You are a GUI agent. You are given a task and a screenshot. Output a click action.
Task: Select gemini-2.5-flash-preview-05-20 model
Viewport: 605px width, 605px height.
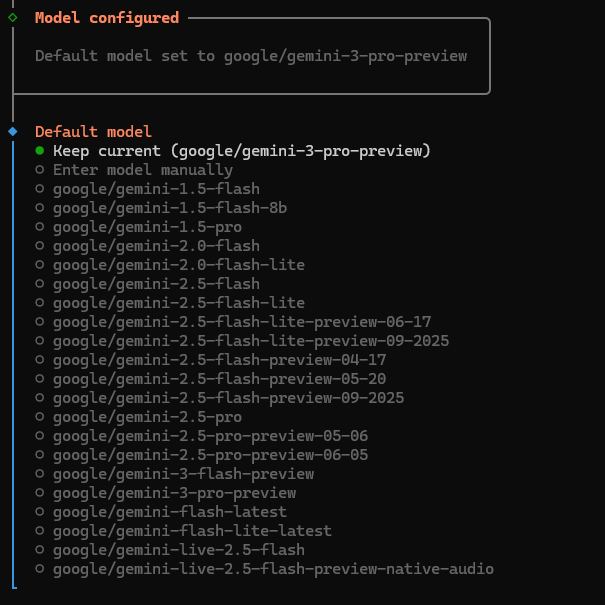click(x=219, y=379)
